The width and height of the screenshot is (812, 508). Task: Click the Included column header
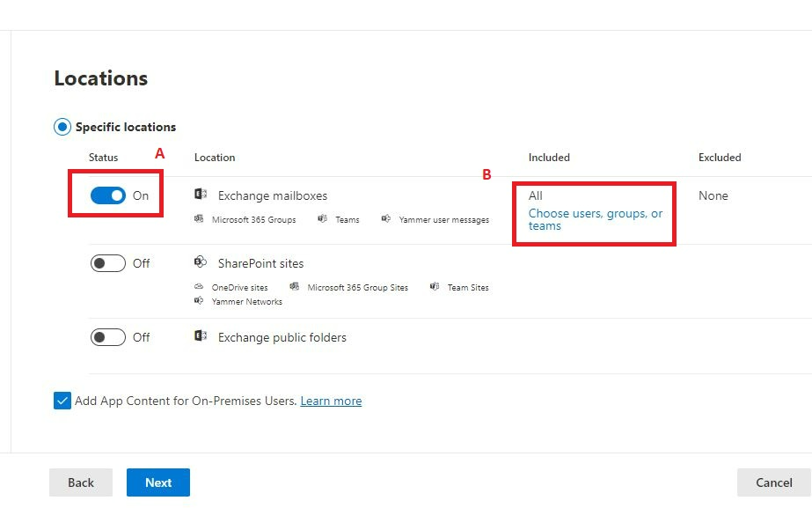coord(549,158)
